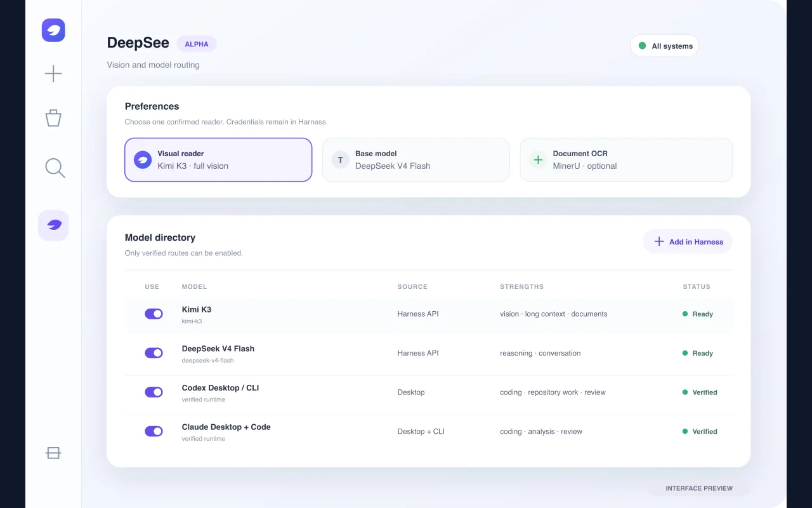The height and width of the screenshot is (508, 812).
Task: Click the status dot in Codex Desktop row
Action: pos(685,392)
